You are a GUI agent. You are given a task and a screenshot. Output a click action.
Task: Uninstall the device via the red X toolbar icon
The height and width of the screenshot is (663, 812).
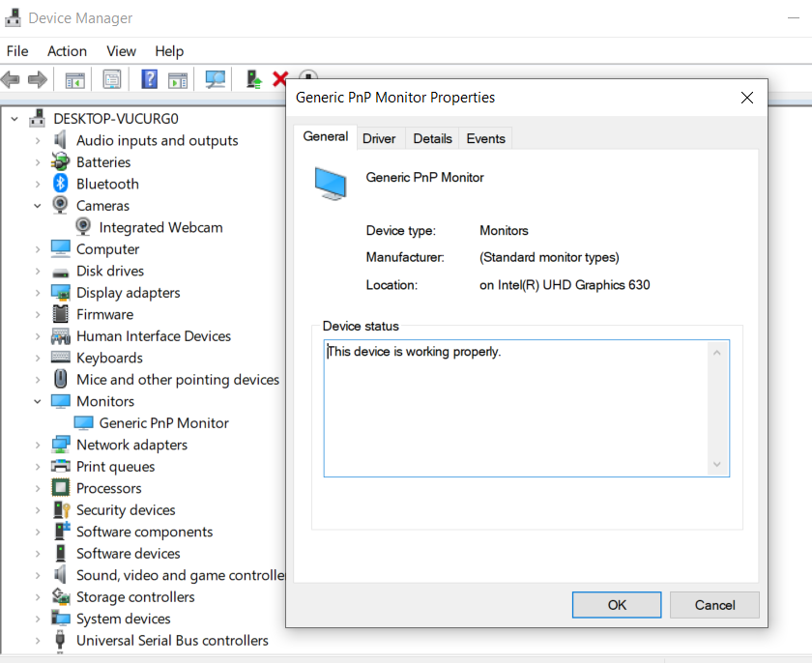click(282, 78)
